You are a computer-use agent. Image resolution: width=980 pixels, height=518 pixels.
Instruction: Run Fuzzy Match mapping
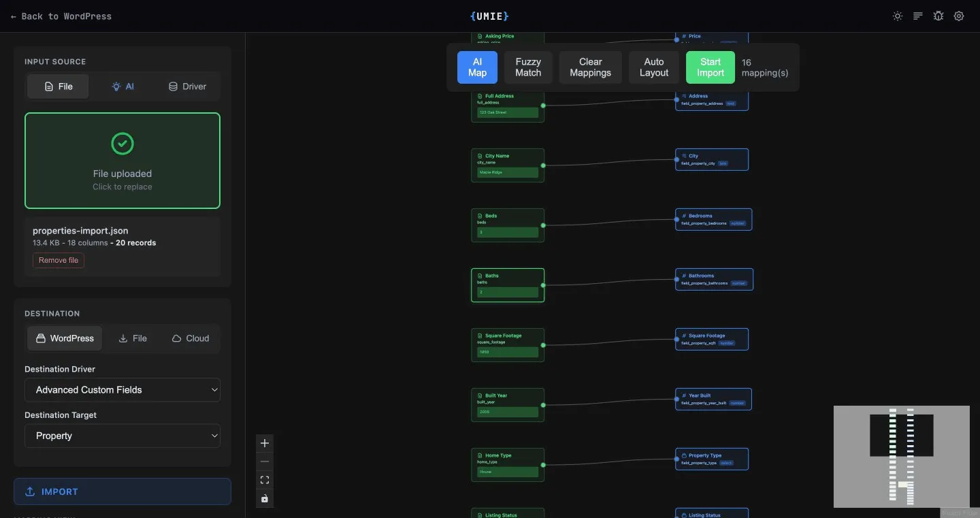coord(528,67)
